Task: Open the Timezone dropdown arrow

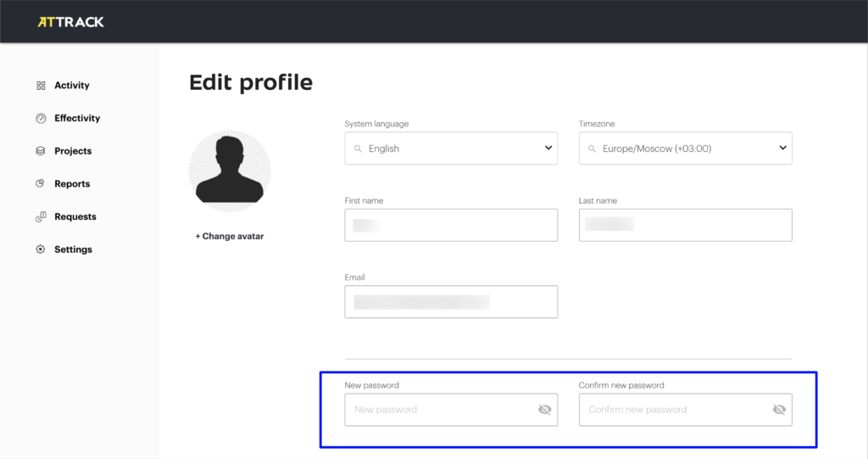Action: [782, 148]
